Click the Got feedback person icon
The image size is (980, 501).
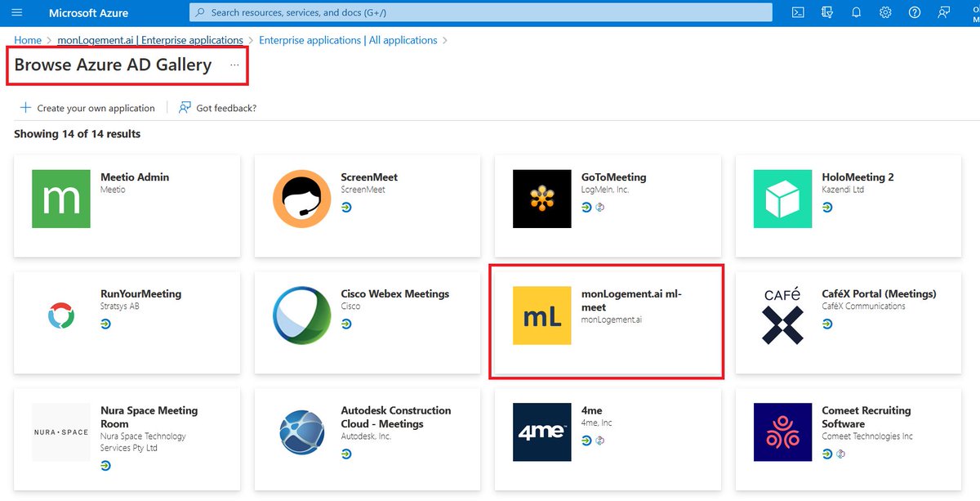(185, 108)
